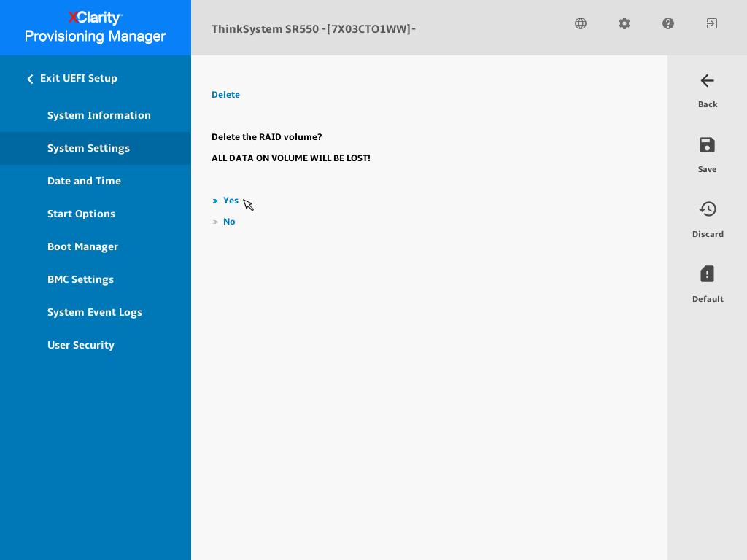Open the language selection globe icon
The height and width of the screenshot is (560, 747).
[581, 23]
